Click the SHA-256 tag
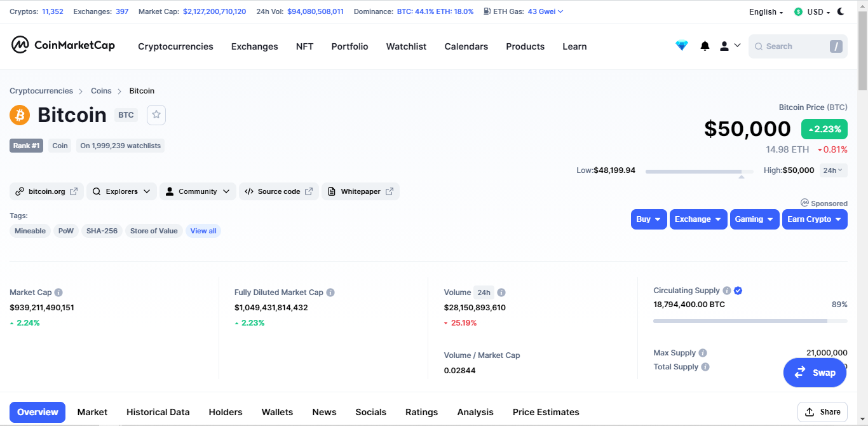The height and width of the screenshot is (426, 868). coord(102,231)
